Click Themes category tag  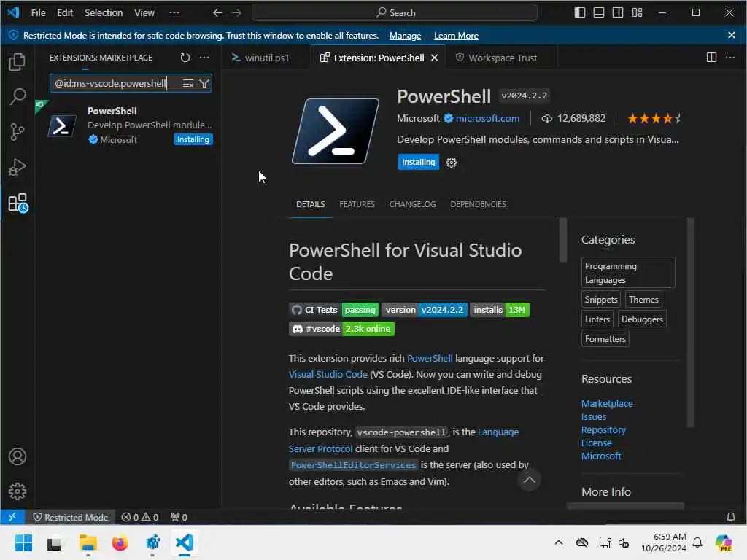(x=643, y=300)
